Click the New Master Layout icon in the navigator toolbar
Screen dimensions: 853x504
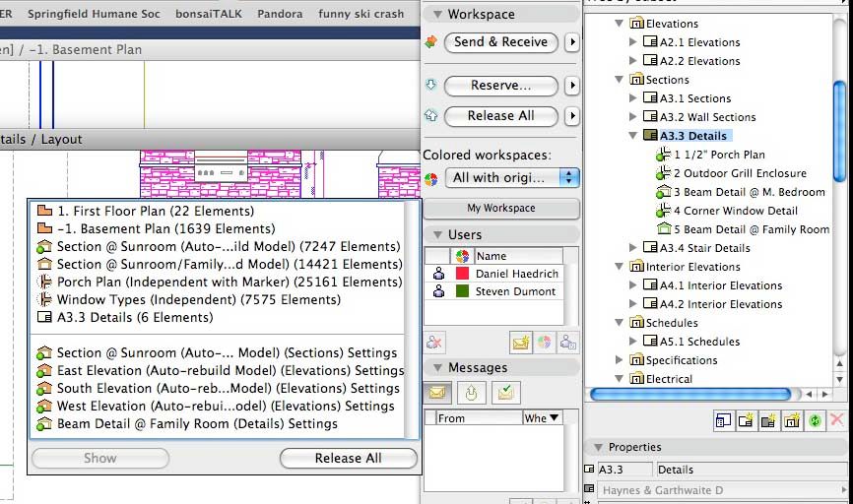pyautogui.click(x=768, y=420)
